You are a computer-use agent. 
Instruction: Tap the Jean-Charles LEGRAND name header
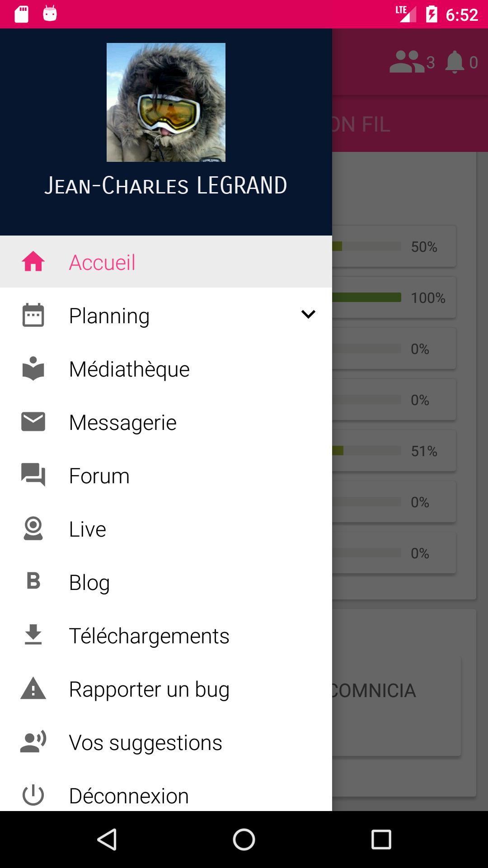(166, 185)
